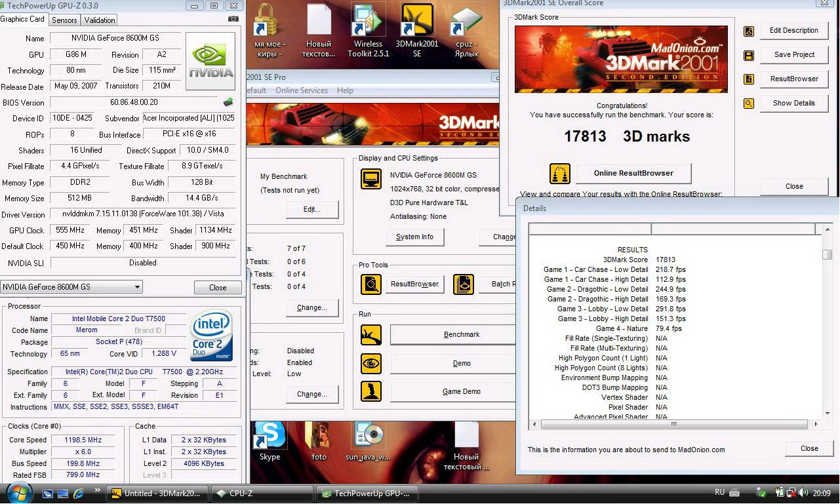Open the GPU selector dropdown NVIDIA GeForce 8600M GS
Image resolution: width=840 pixels, height=504 pixels.
point(71,286)
